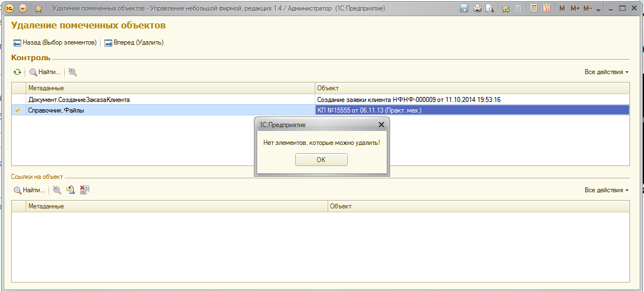Expand lower Все действия dropdown for links
This screenshot has width=644, height=292.
(x=606, y=190)
